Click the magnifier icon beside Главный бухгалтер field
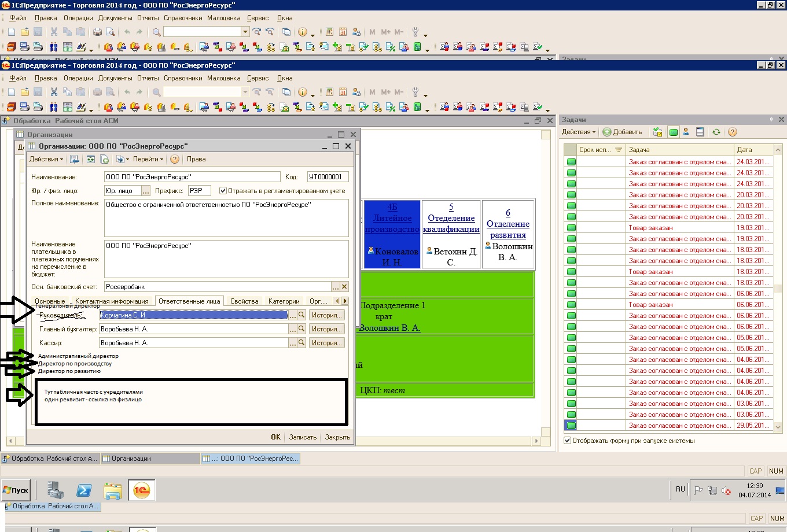 coord(301,329)
